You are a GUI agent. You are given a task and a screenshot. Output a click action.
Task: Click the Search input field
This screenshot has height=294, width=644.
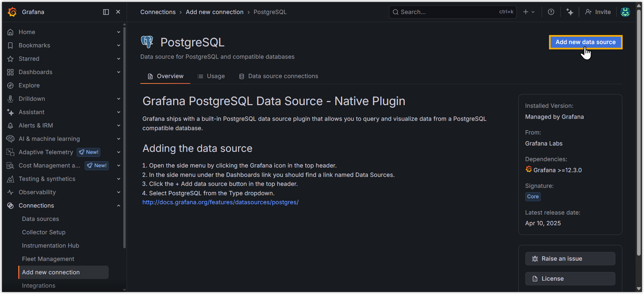453,12
